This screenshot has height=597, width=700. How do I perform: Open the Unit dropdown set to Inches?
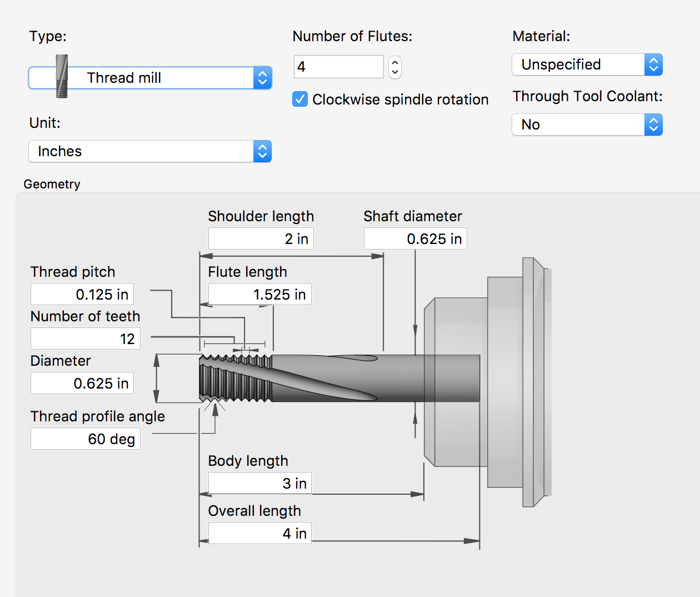pos(150,151)
